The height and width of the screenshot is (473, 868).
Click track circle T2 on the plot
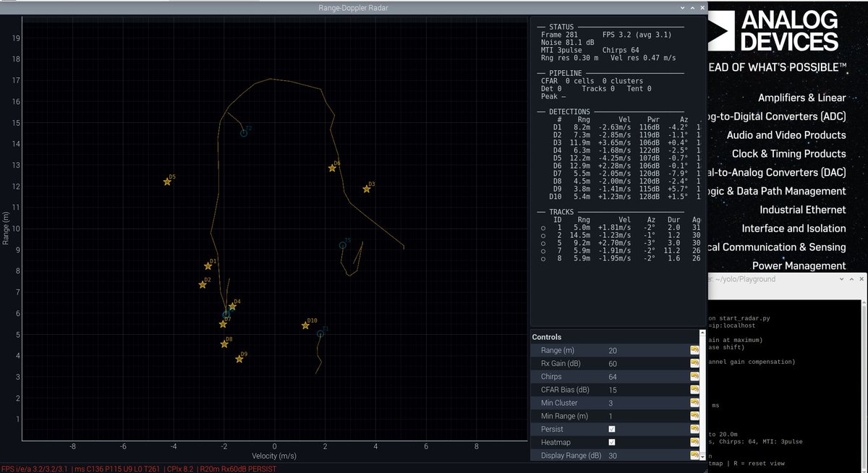pos(244,133)
